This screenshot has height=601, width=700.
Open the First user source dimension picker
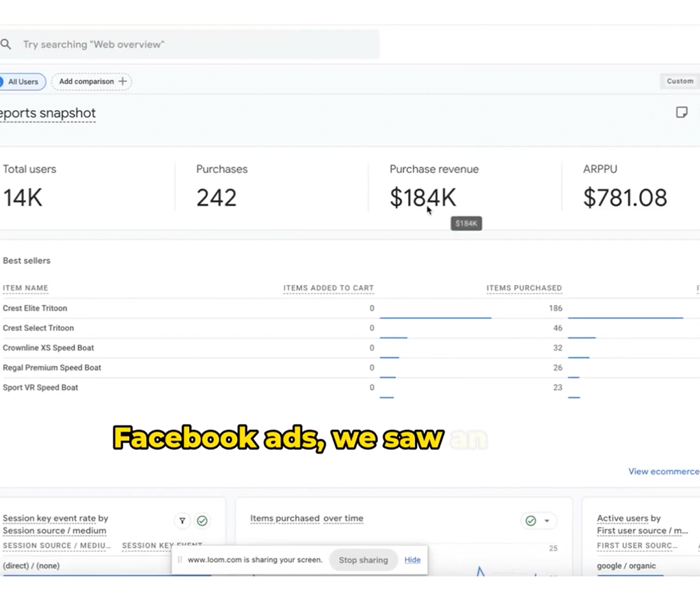(x=642, y=531)
